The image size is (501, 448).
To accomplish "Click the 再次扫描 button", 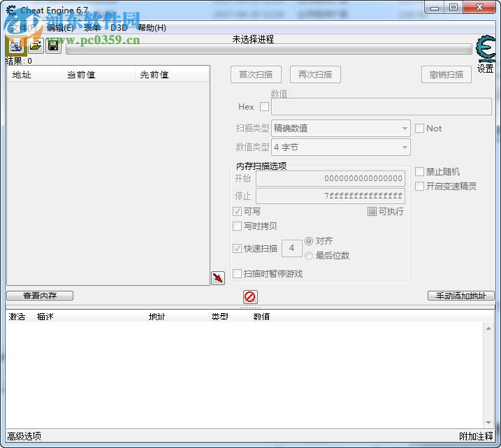I will 315,75.
